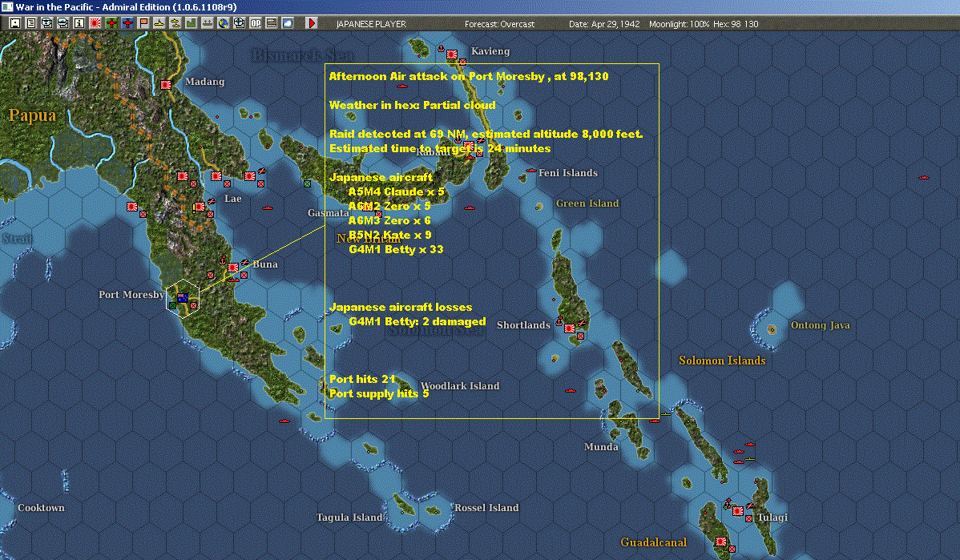Image resolution: width=960 pixels, height=560 pixels.
Task: Click the 'G4M1 Betty: 2 damaged' loss line
Action: click(417, 321)
